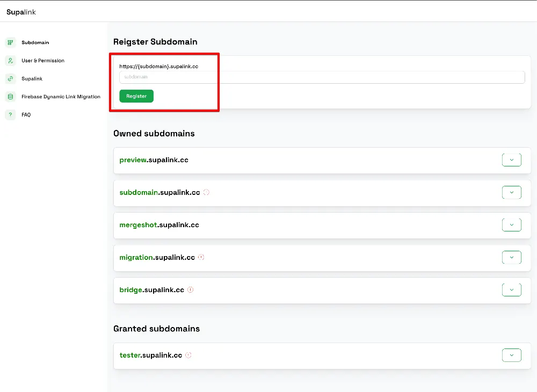
Task: Focus the subdomain text input field
Action: coord(322,77)
